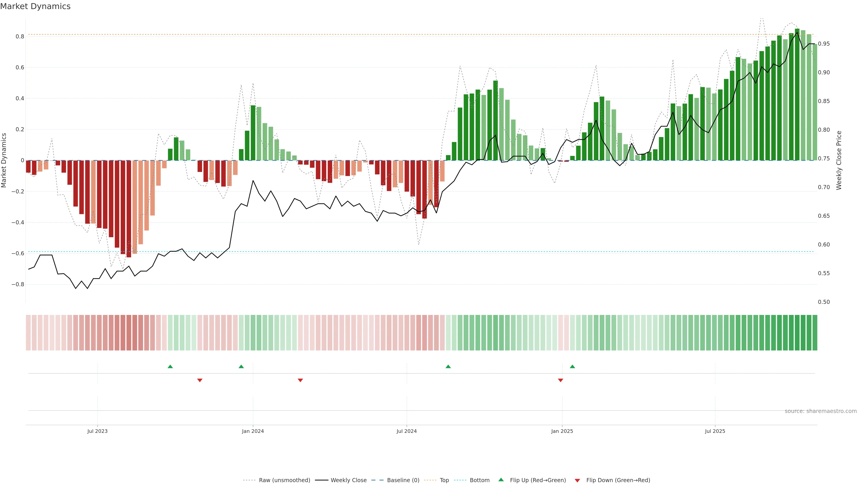
Task: Click the Flip Up (Red→Green) legend item
Action: [x=538, y=480]
